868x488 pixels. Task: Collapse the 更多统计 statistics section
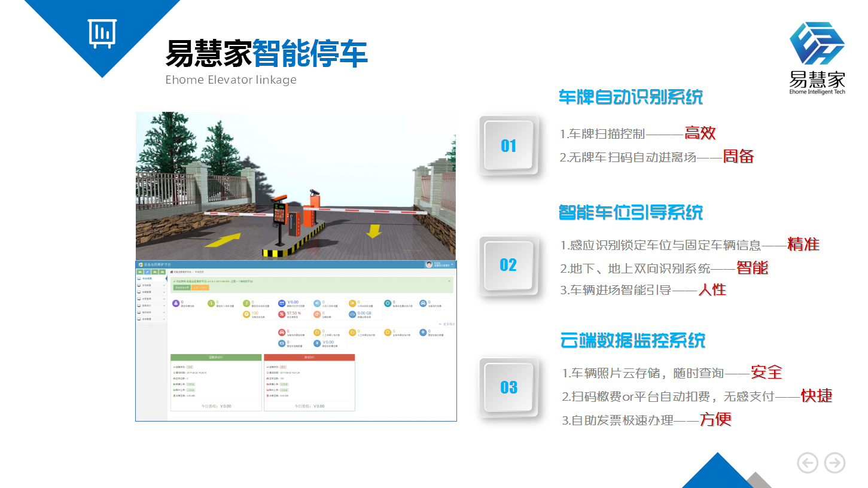pyautogui.click(x=448, y=324)
